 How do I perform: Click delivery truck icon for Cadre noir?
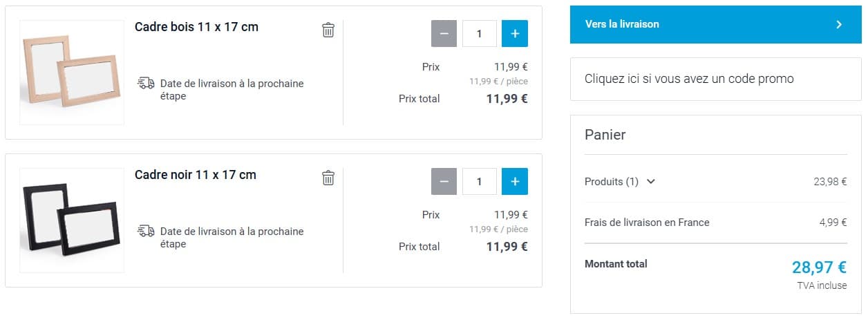146,231
